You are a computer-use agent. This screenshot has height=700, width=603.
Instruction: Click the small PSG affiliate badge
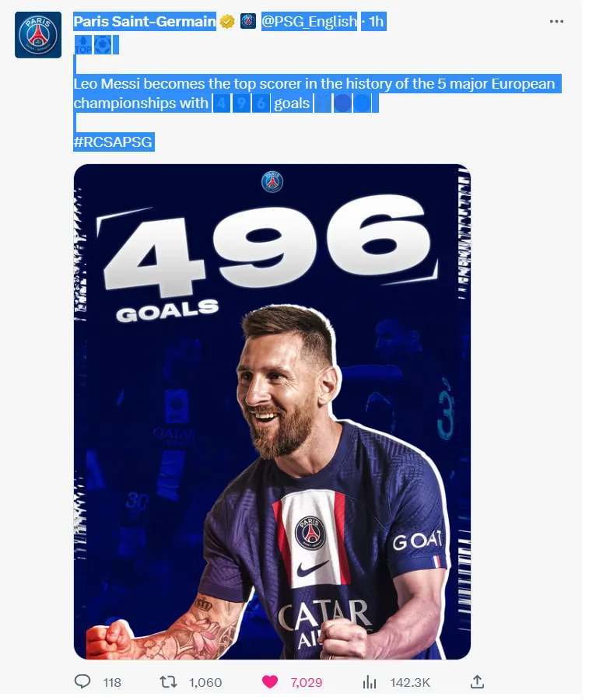tap(248, 21)
